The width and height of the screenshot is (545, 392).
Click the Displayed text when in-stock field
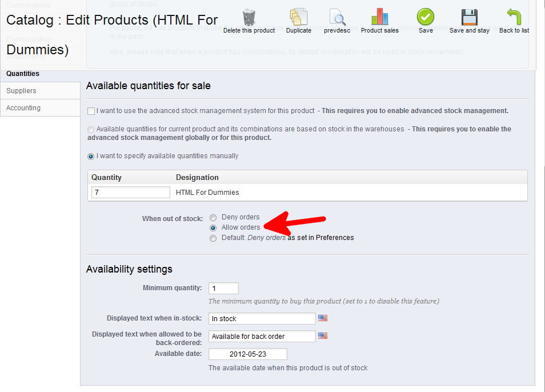262,318
